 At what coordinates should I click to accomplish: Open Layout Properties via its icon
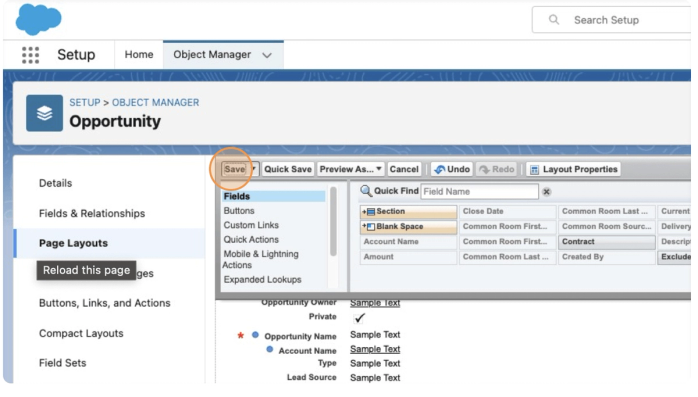tap(535, 170)
